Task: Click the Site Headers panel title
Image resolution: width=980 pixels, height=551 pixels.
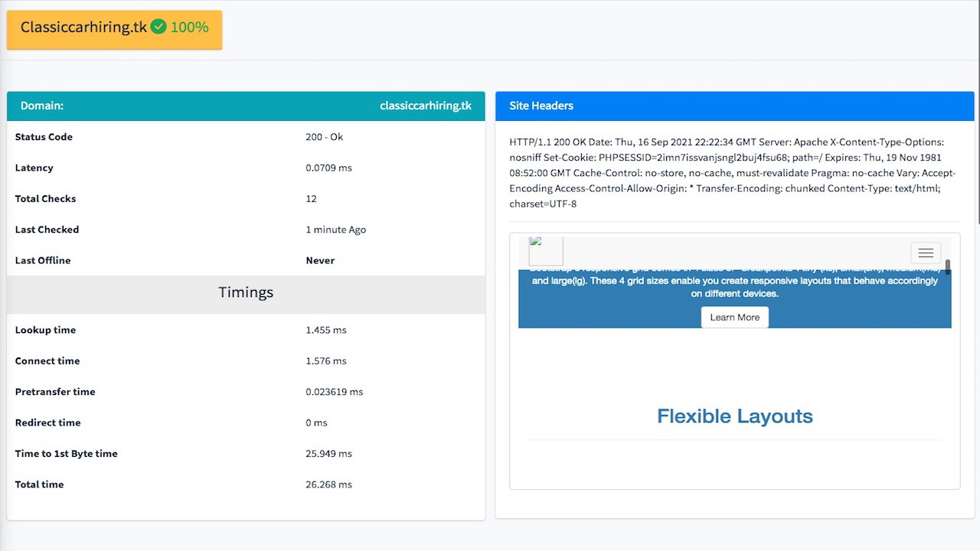Action: click(541, 106)
